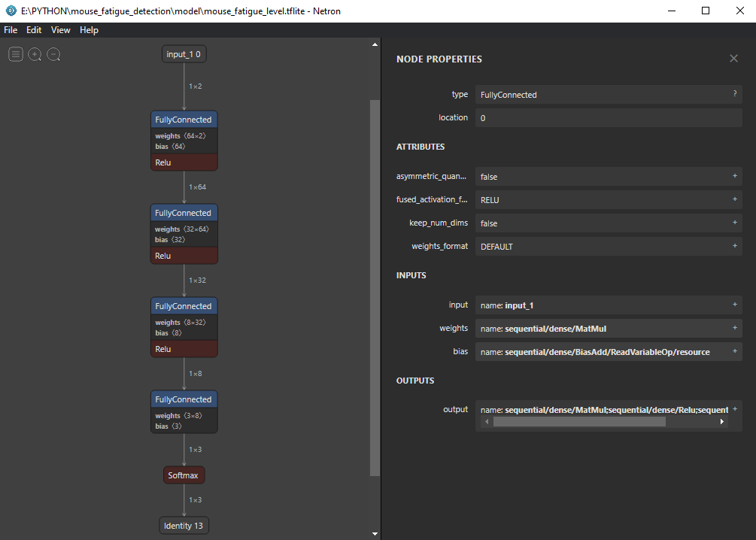Click the 1×32 edge label
The height and width of the screenshot is (540, 756).
pos(197,280)
